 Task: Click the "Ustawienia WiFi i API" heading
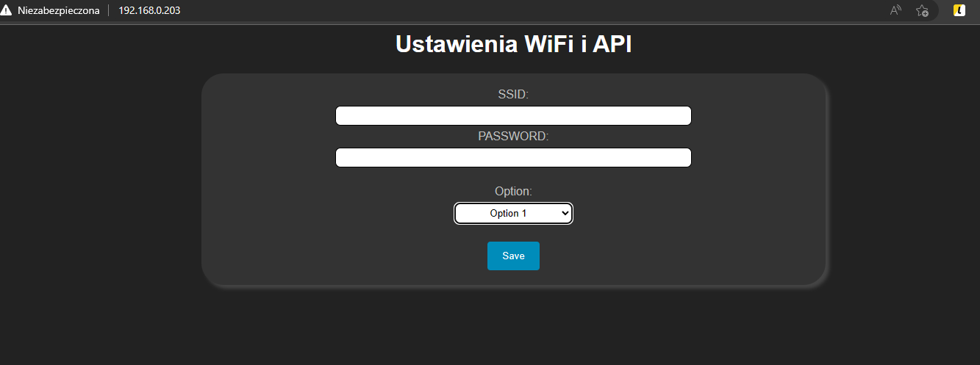click(513, 44)
